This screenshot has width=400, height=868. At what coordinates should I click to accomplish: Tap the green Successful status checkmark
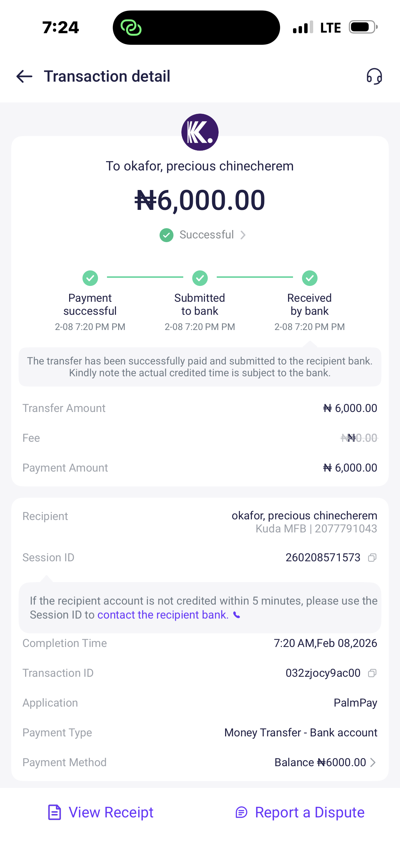coord(166,235)
